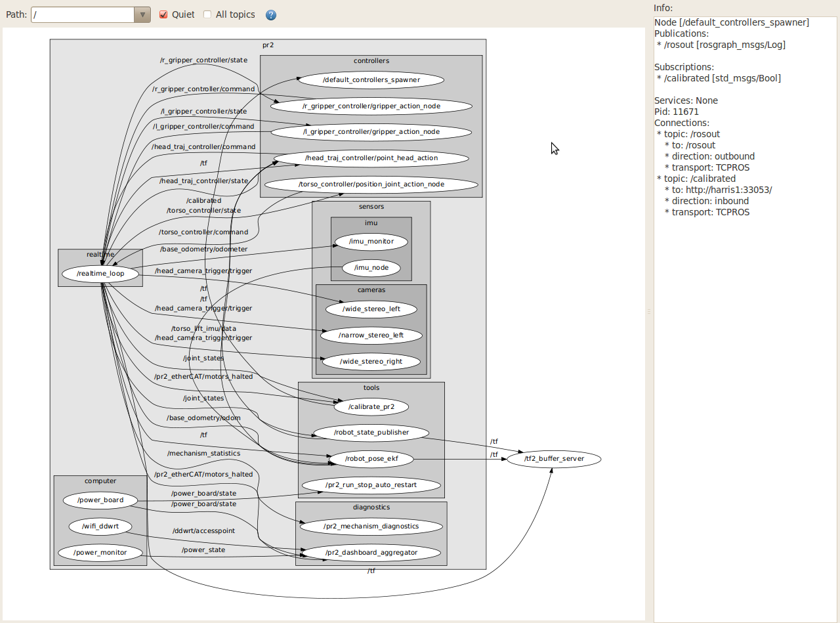Select the /narrow_stereo_left node
Image resolution: width=840 pixels, height=623 pixels.
(371, 335)
